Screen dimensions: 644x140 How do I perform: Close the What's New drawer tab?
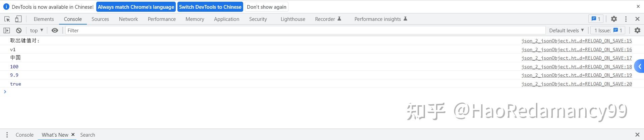click(73, 135)
